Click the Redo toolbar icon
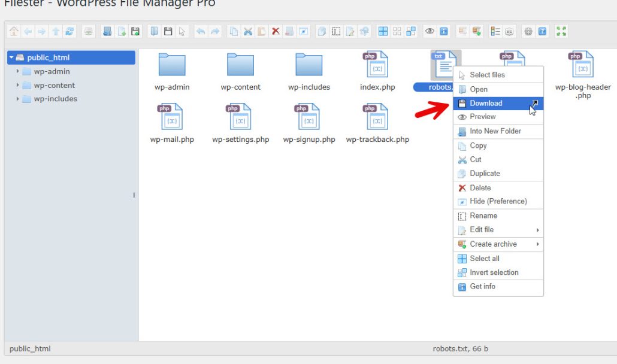 215,32
